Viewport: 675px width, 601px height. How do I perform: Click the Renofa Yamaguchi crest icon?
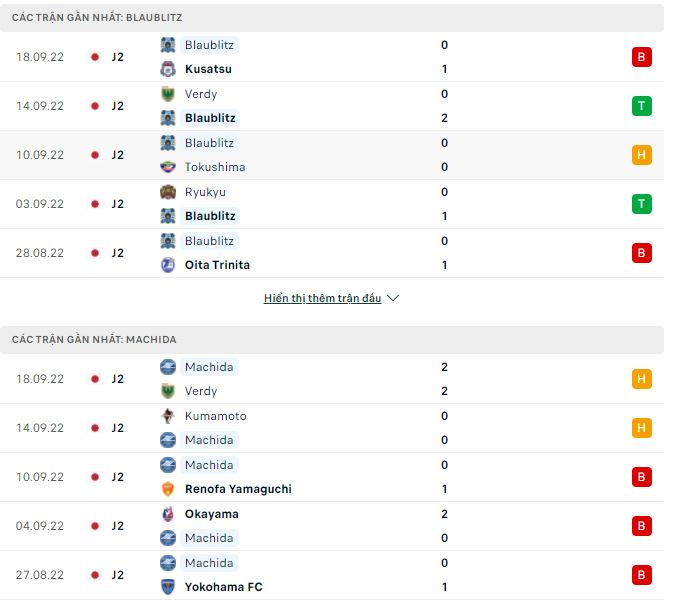[168, 489]
